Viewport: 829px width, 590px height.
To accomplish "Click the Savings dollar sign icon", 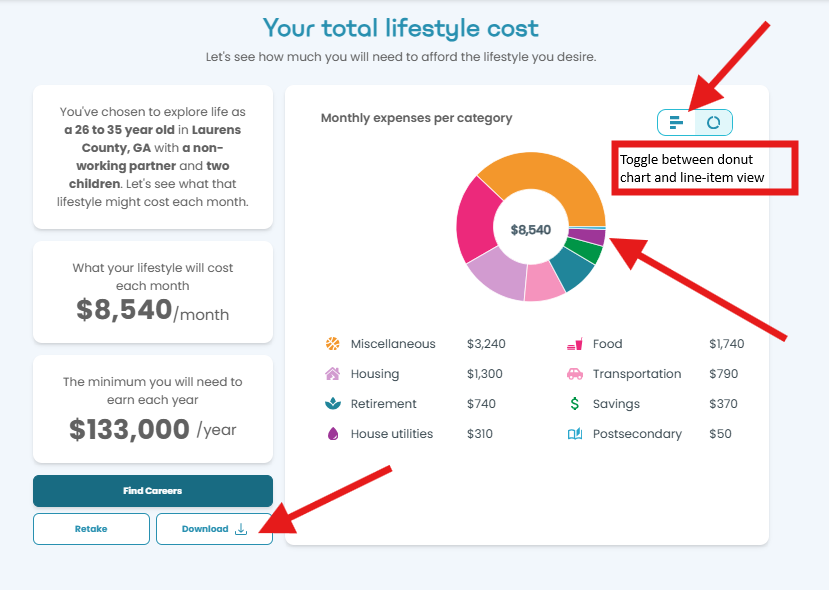I will (x=575, y=404).
